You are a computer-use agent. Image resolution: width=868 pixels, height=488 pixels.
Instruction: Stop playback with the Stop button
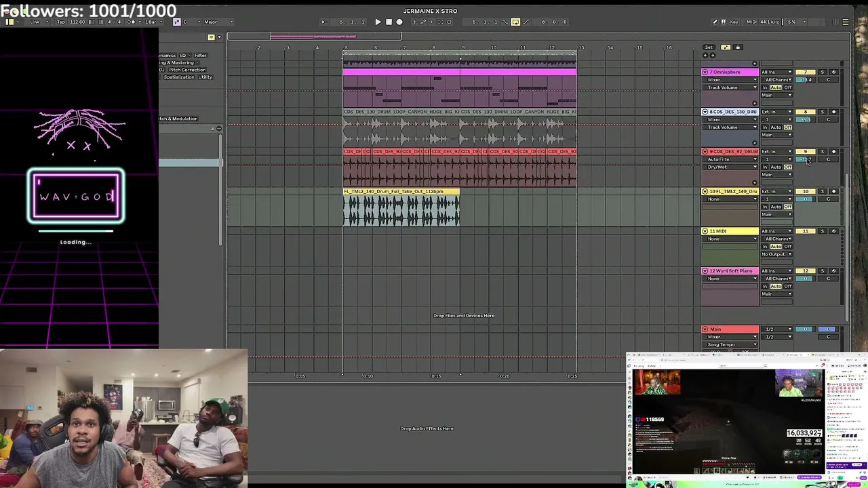pos(389,22)
